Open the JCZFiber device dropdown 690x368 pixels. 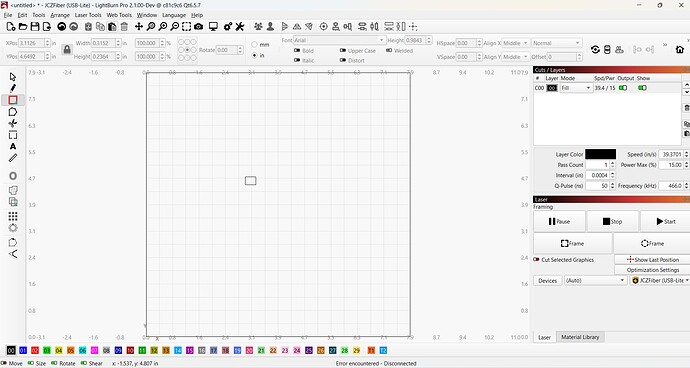click(x=660, y=280)
